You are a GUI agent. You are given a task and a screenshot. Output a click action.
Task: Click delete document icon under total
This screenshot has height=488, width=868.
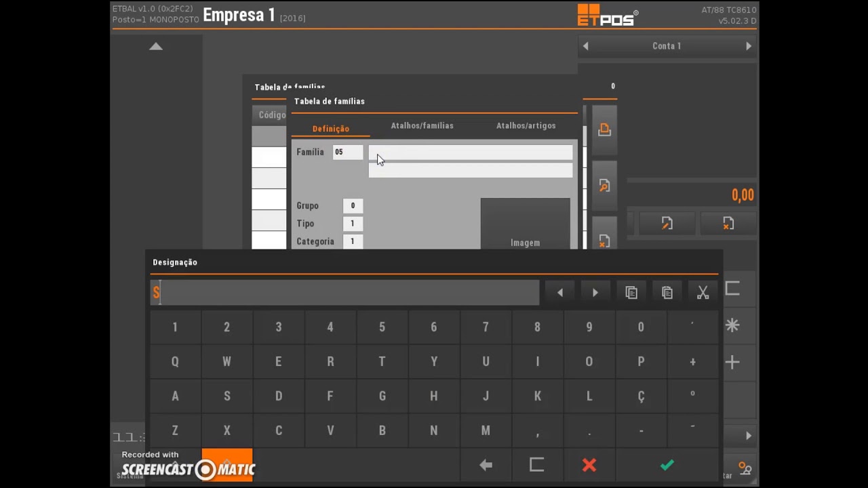(728, 223)
